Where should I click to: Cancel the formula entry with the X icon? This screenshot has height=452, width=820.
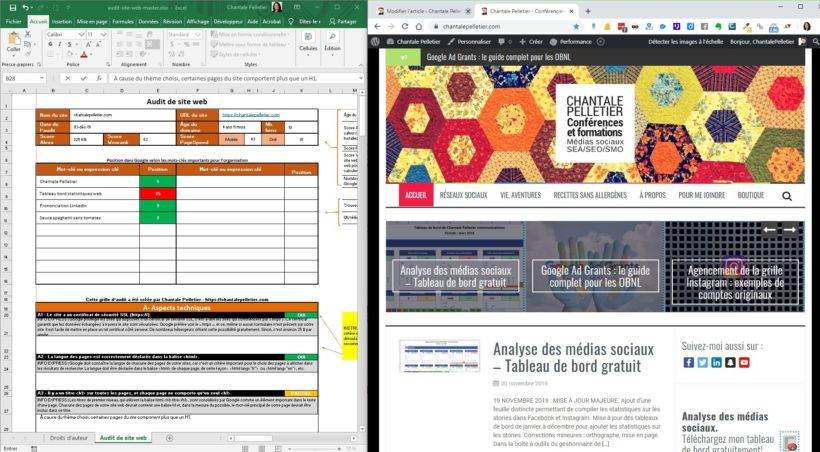click(x=68, y=78)
